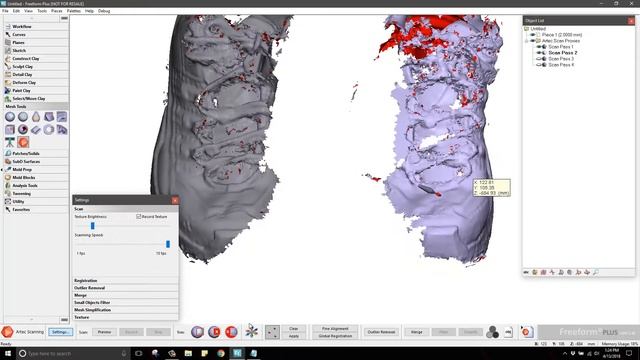Click the Settings... button

pyautogui.click(x=60, y=332)
